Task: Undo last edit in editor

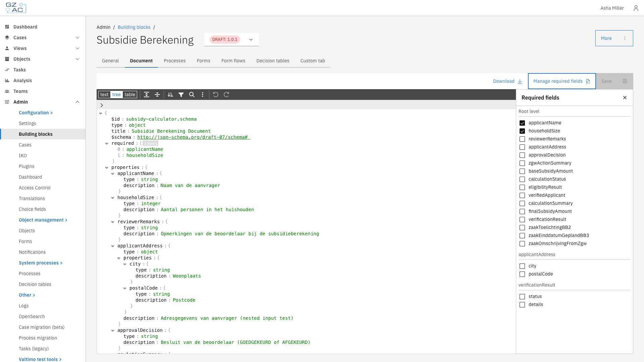Action: [x=216, y=95]
